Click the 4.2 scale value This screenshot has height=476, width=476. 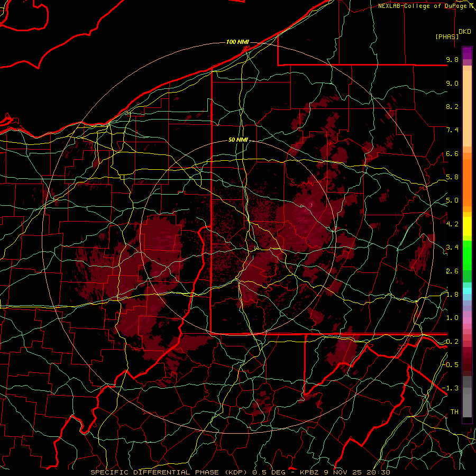452,224
